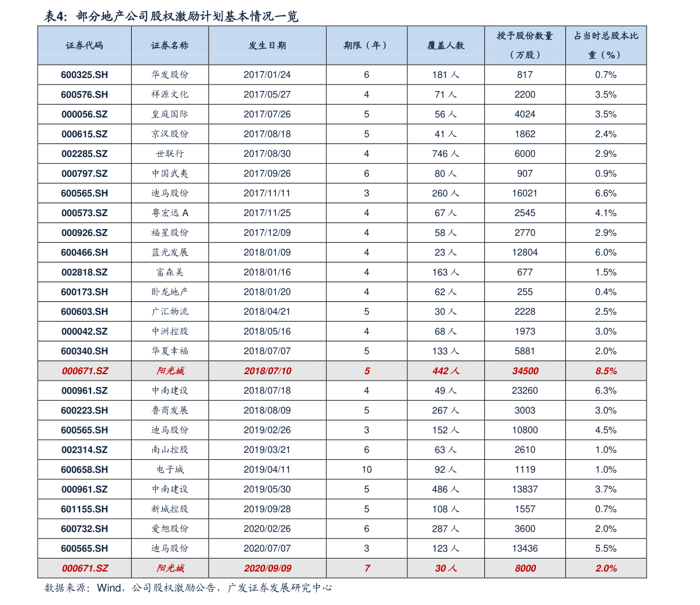
Task: Select stock code 600466.SH
Action: (85, 253)
